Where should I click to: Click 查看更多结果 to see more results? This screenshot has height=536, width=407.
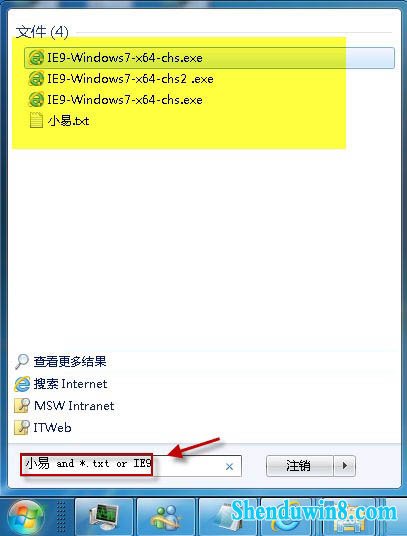[x=70, y=361]
